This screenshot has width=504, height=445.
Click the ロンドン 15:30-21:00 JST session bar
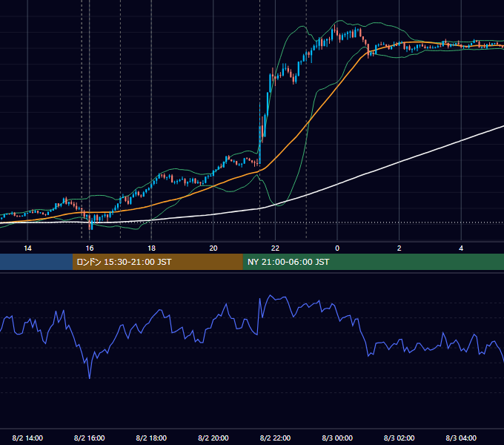tap(157, 262)
